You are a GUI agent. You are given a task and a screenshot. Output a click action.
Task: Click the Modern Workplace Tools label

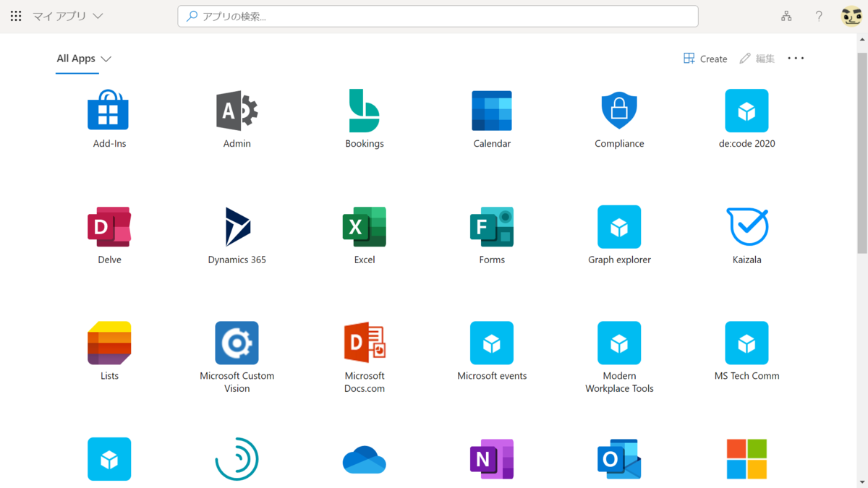point(619,382)
